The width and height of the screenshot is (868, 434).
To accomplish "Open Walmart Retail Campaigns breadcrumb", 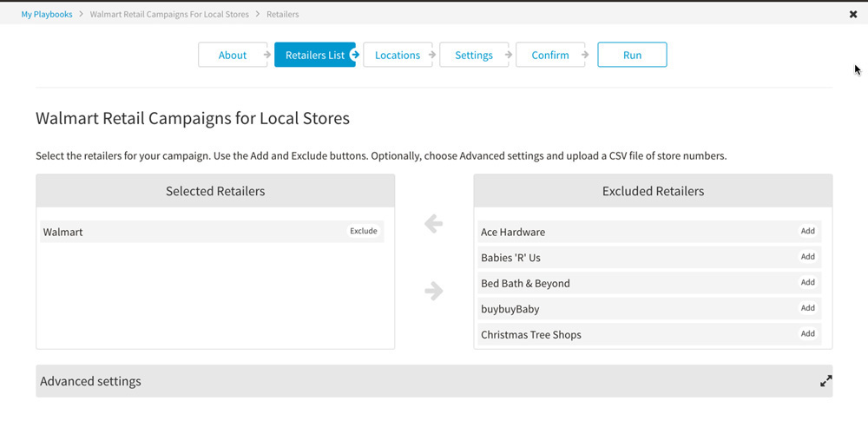I will click(169, 15).
